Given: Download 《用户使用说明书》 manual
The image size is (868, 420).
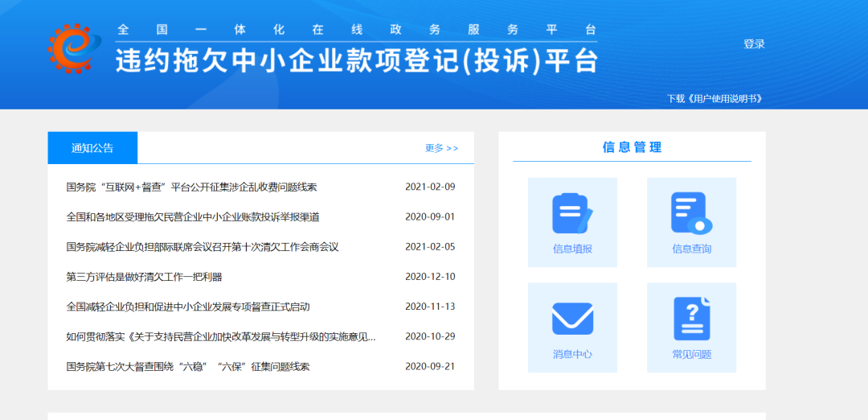Looking at the screenshot, I should tap(714, 99).
